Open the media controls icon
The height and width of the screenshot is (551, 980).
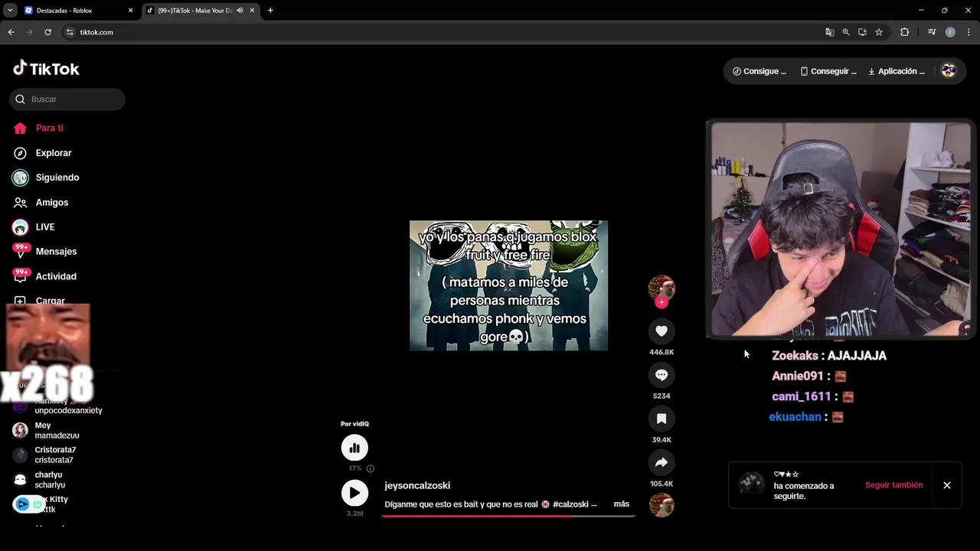(932, 32)
